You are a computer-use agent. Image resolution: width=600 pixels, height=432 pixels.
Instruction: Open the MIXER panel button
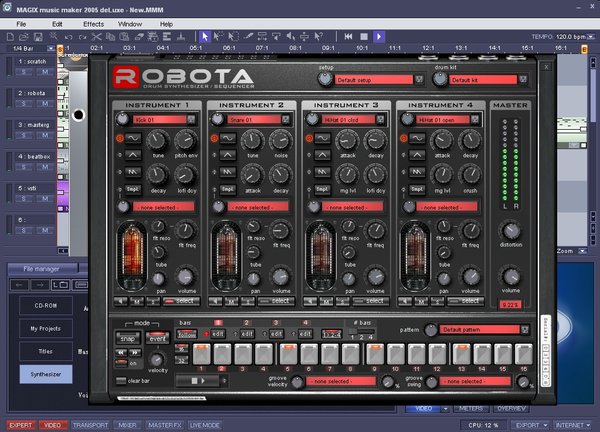pyautogui.click(x=127, y=425)
